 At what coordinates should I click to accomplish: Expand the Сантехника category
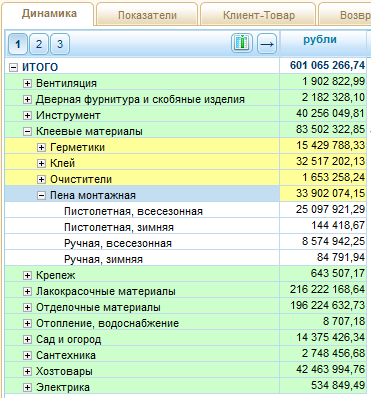pos(27,355)
